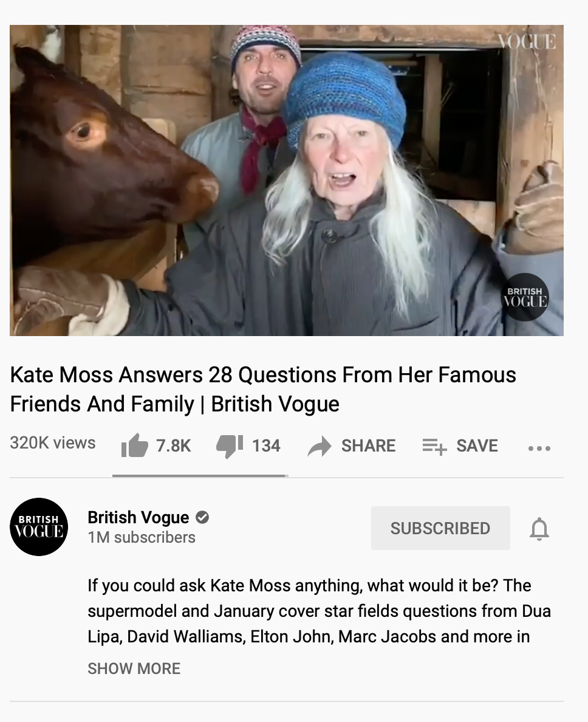Click the verified checkmark badge
This screenshot has height=722, width=588.
[202, 518]
